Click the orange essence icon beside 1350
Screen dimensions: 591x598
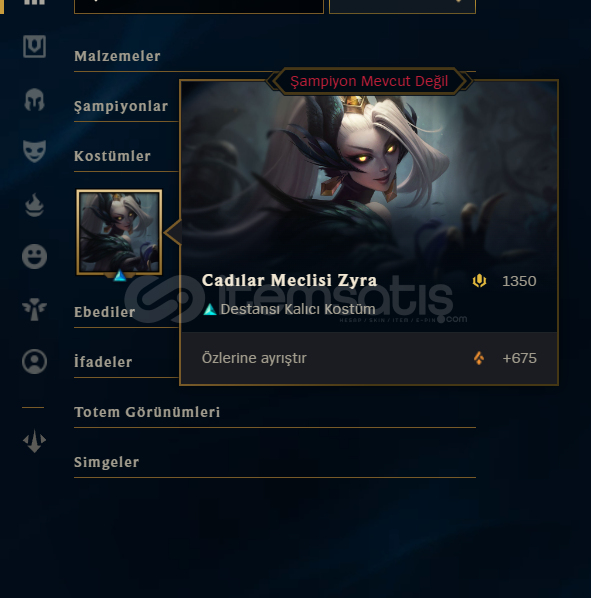pyautogui.click(x=479, y=281)
